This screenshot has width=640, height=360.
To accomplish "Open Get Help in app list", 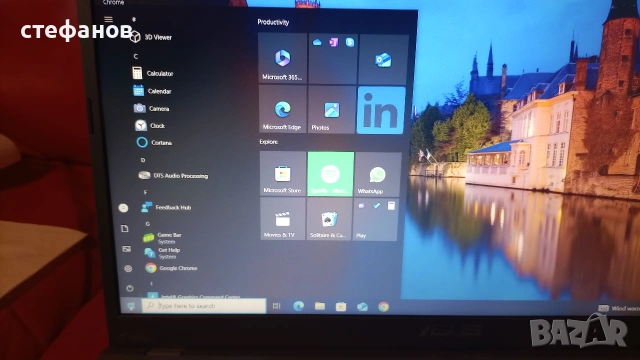I will [162, 253].
